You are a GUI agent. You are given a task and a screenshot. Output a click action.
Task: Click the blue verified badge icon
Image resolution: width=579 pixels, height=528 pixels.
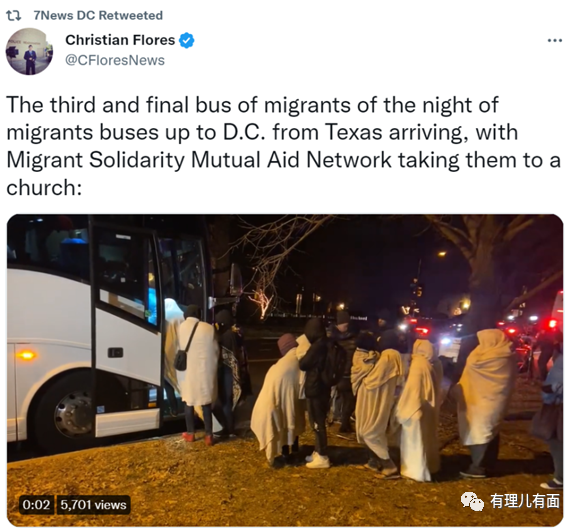[x=186, y=40]
